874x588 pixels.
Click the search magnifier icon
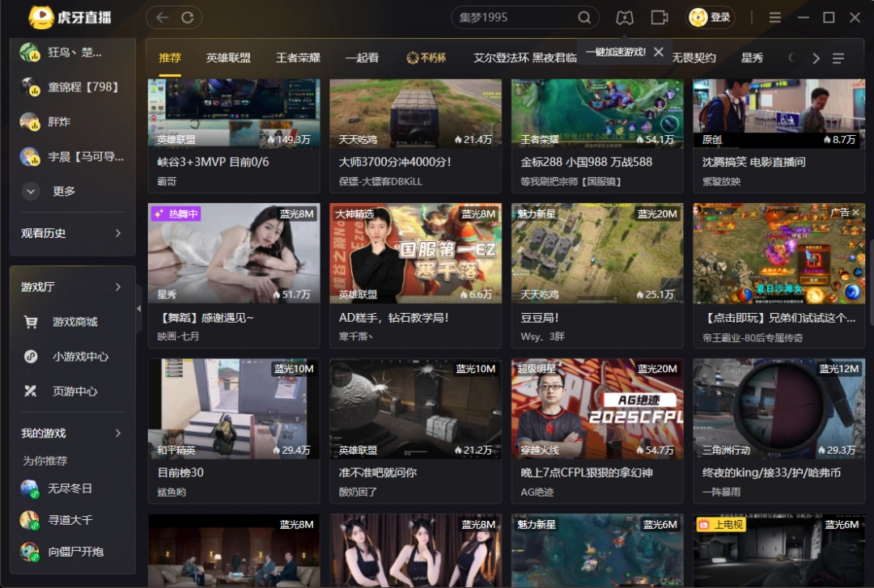tap(583, 17)
